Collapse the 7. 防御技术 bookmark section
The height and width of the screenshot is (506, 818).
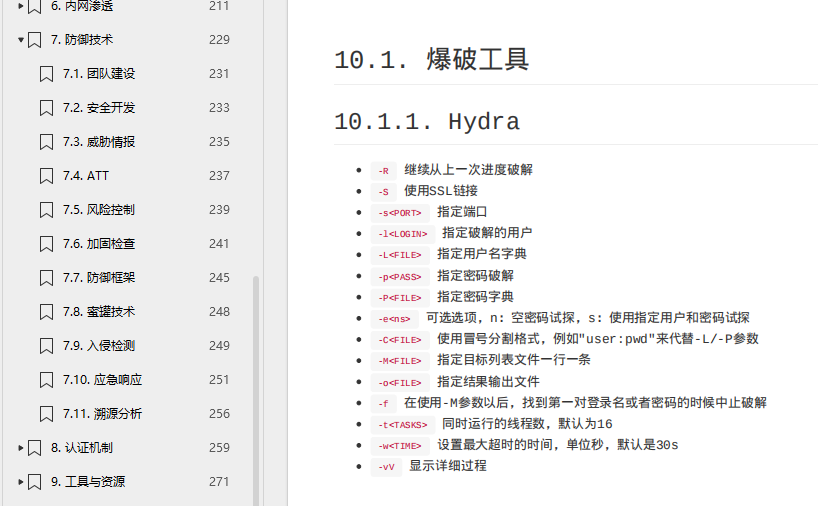pyautogui.click(x=21, y=40)
